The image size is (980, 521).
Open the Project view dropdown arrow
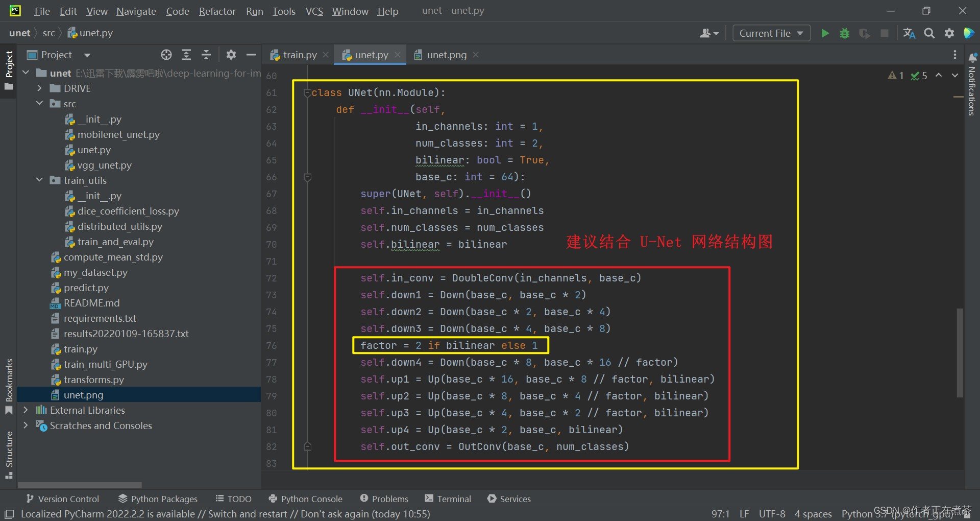click(87, 55)
